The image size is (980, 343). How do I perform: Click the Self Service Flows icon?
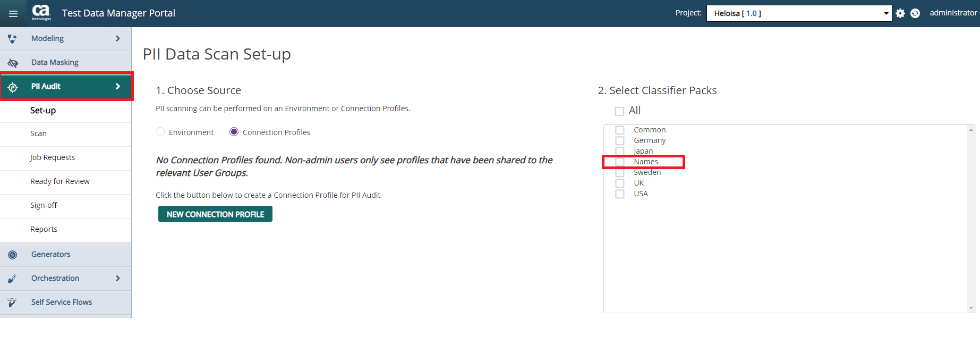[12, 303]
